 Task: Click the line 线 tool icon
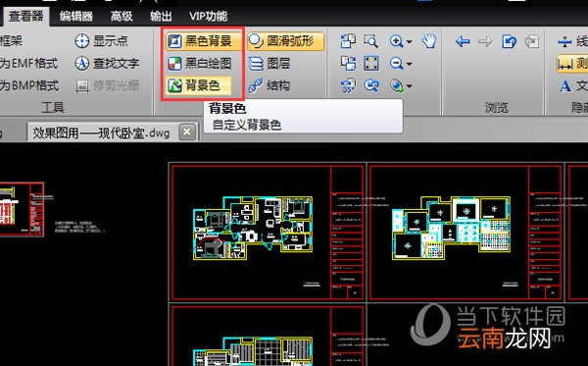click(x=564, y=41)
